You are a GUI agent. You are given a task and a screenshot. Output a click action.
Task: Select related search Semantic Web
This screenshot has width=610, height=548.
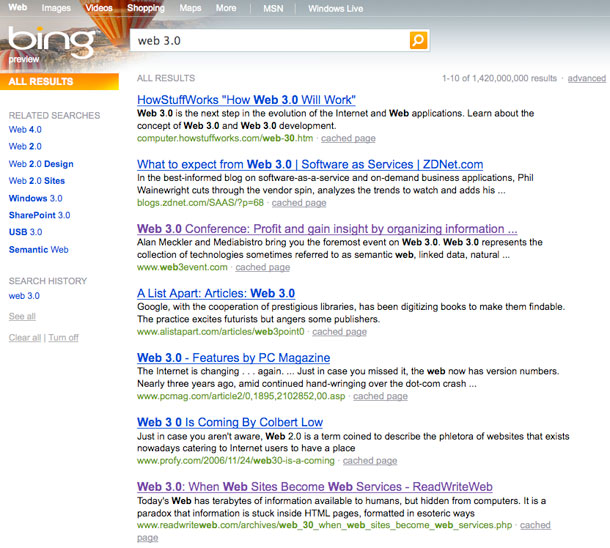(x=38, y=249)
